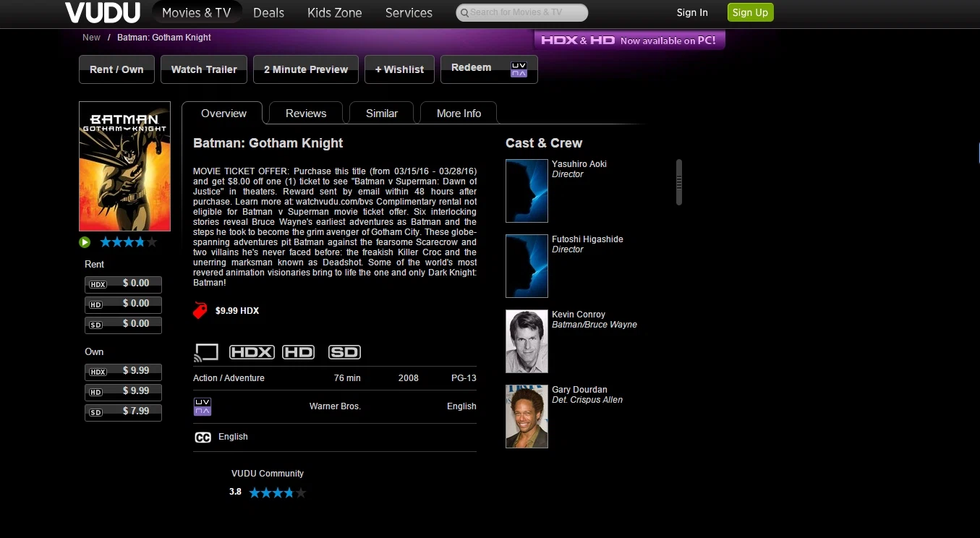Click the UltraViolet logo beside Warner Bros.
980x538 pixels.
click(x=203, y=406)
